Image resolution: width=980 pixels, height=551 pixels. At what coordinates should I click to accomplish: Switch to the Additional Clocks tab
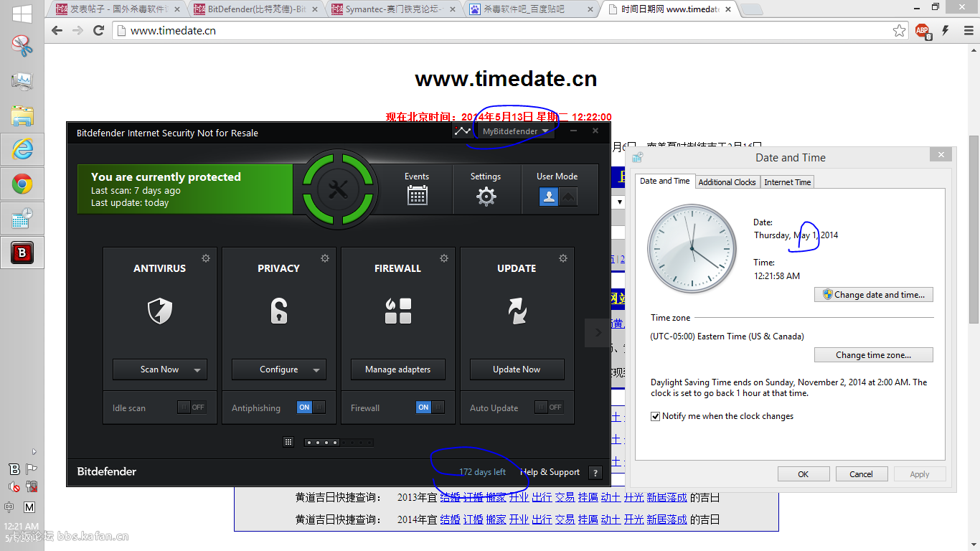(727, 182)
